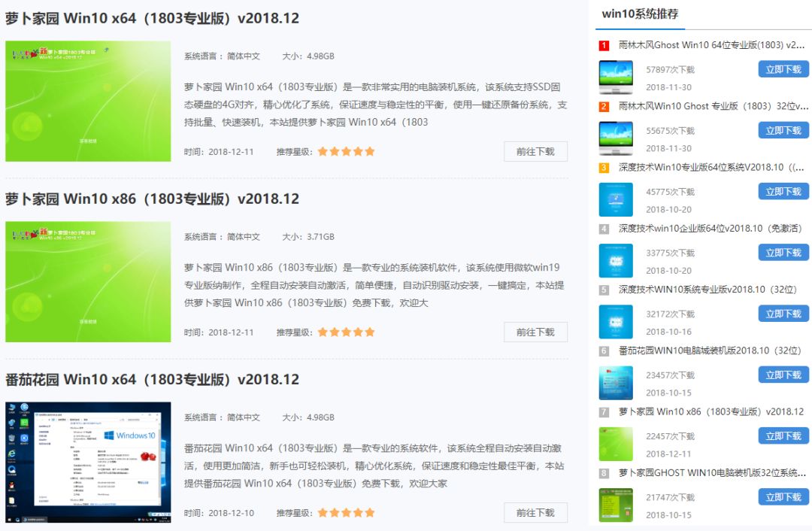Screen dimensions: 812x531
Task: Click desktop icon next to 23457次下载
Action: [616, 383]
